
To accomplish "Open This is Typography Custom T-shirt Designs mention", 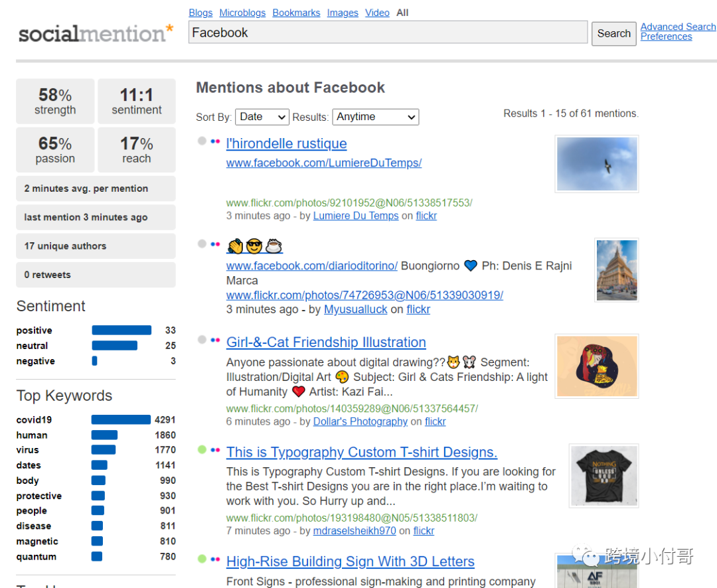I will pos(362,452).
